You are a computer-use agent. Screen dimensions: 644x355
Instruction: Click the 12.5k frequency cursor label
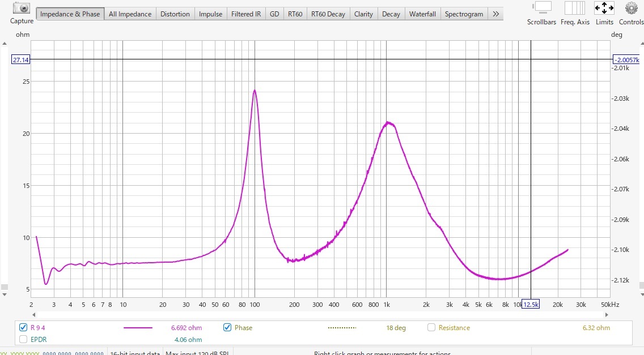point(531,305)
